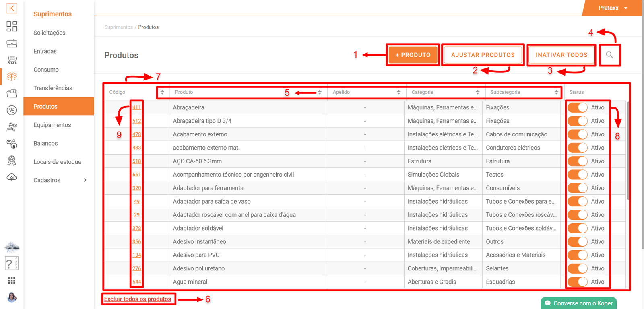Open the briefcase icon in sidebar

[x=12, y=43]
